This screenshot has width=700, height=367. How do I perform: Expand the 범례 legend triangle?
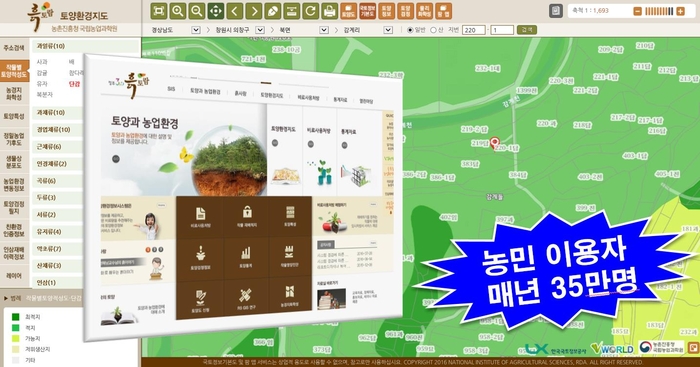(x=6, y=298)
